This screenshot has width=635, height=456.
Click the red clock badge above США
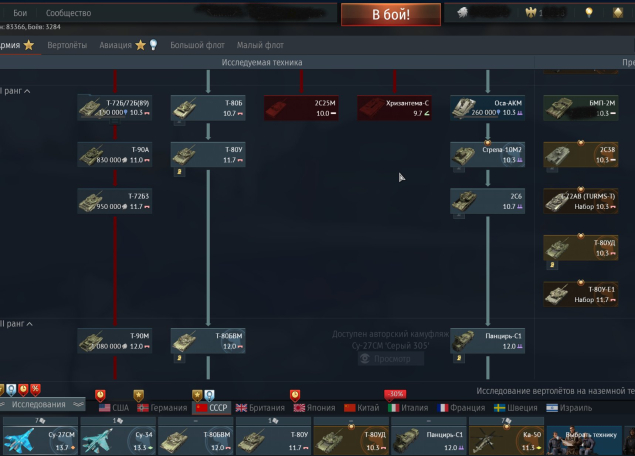(100, 395)
